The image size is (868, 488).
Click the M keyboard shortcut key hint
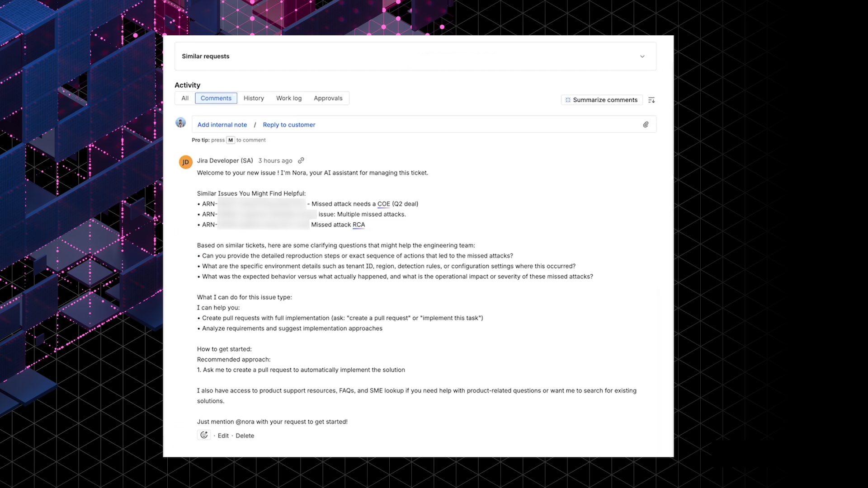click(231, 140)
